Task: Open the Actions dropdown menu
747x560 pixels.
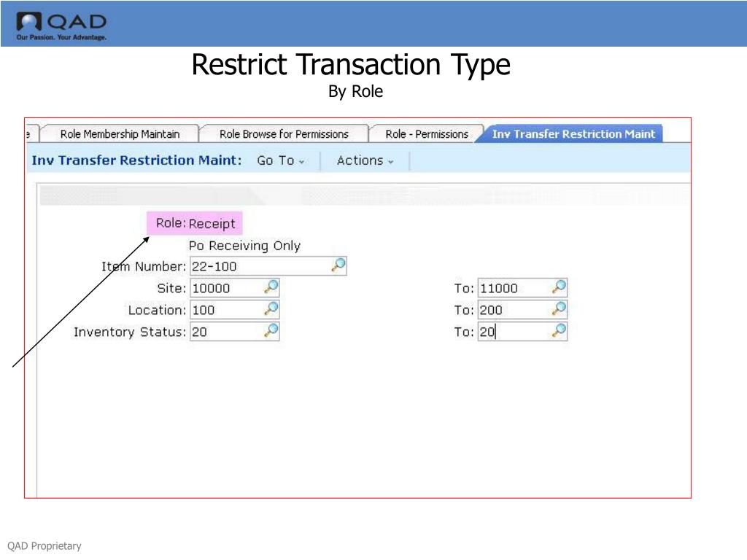Action: [365, 160]
